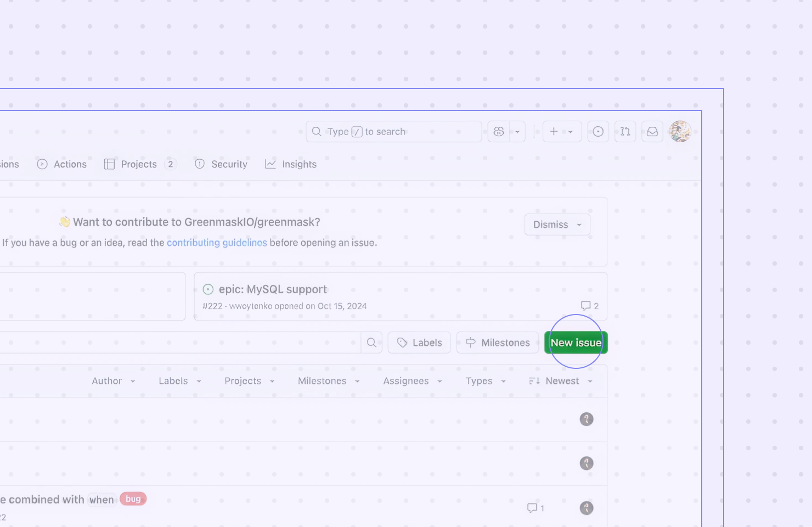
Task: Click the bug label badge
Action: 133,499
